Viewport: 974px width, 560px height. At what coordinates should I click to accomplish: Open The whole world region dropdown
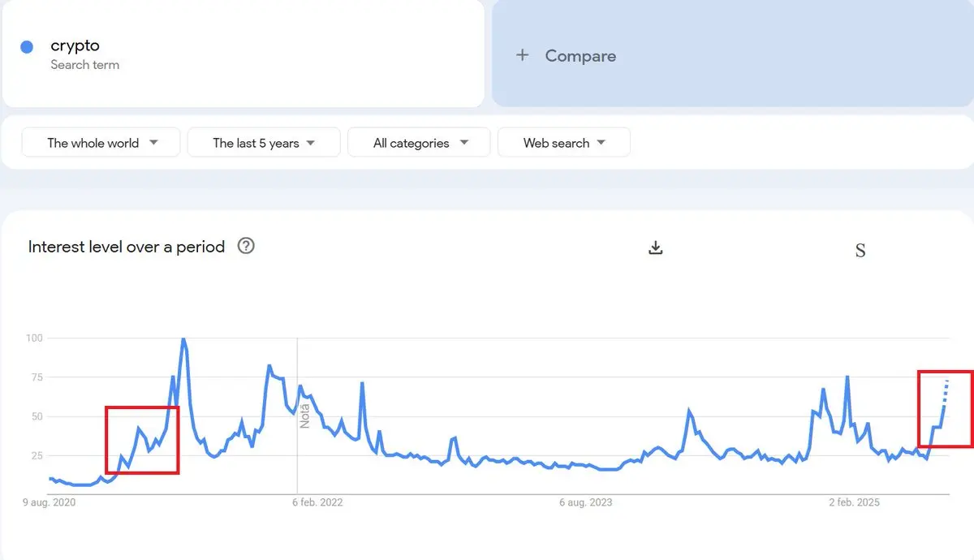tap(101, 143)
